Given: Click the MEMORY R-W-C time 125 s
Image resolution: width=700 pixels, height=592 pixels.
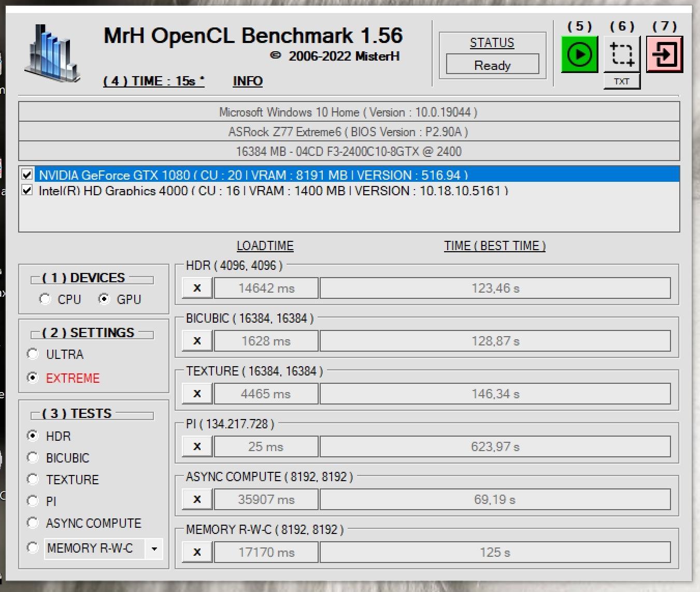Looking at the screenshot, I should click(x=495, y=552).
